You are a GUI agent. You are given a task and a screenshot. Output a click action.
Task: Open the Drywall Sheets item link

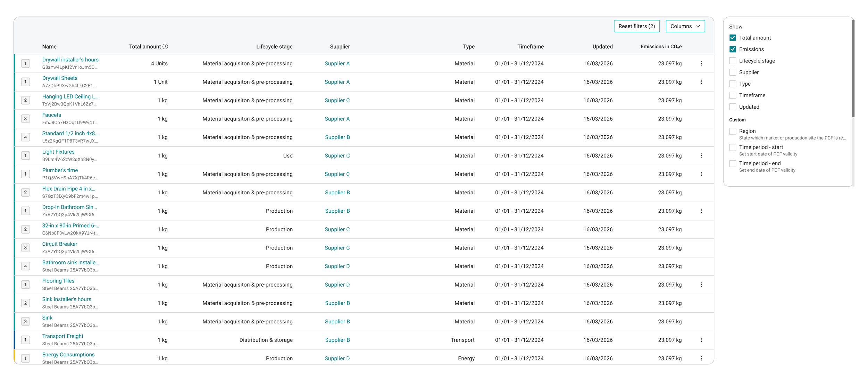[x=60, y=78]
